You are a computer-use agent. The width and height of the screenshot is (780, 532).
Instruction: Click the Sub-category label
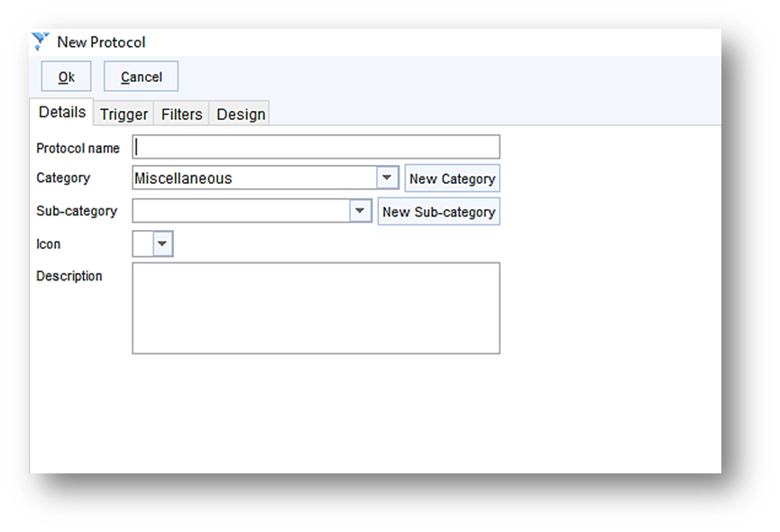pos(77,211)
